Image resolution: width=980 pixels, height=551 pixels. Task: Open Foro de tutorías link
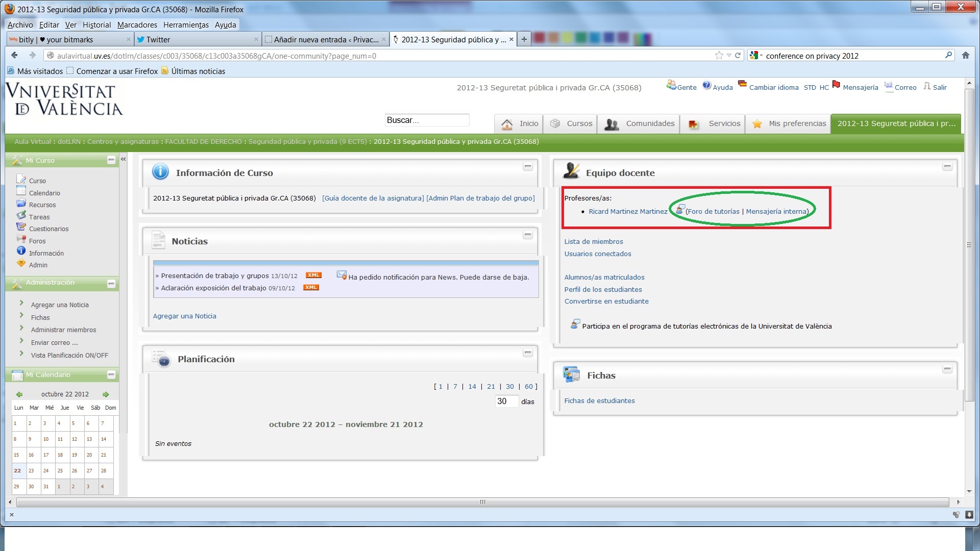713,211
